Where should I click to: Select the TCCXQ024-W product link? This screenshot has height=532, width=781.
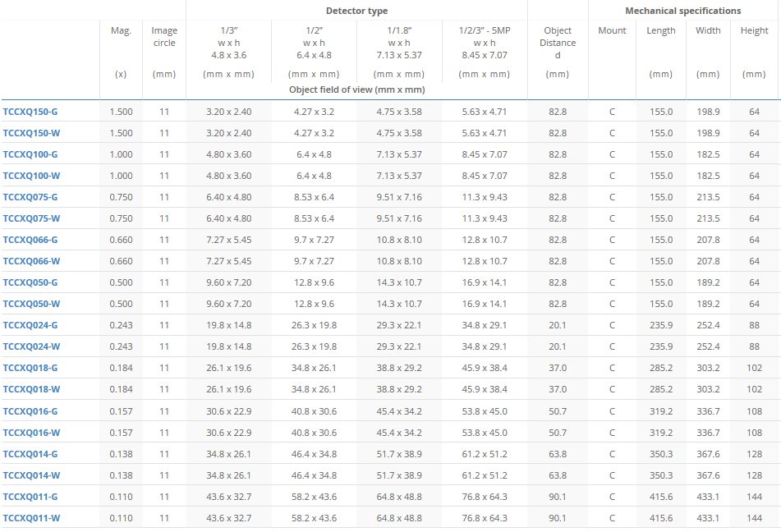(x=31, y=346)
